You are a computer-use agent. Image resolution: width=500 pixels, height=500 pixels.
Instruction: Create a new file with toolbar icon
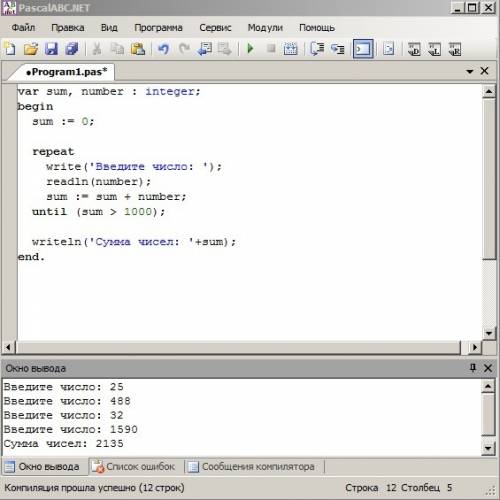(x=10, y=49)
